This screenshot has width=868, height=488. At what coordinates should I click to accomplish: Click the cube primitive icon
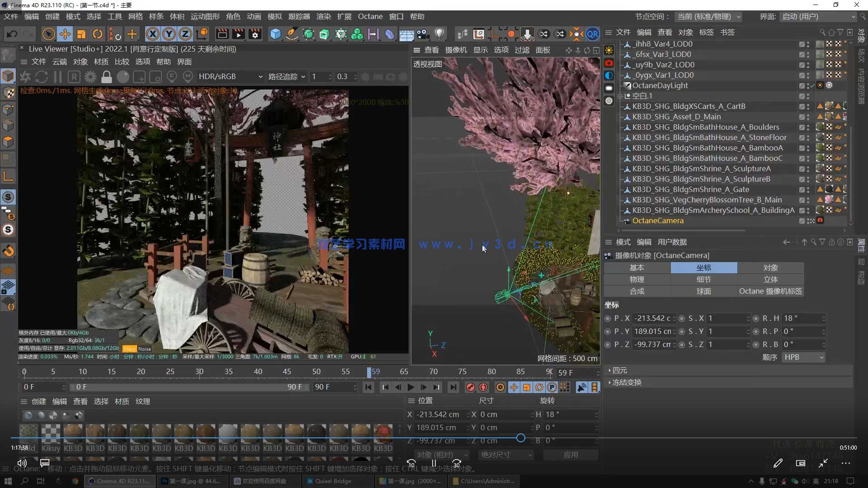(275, 34)
